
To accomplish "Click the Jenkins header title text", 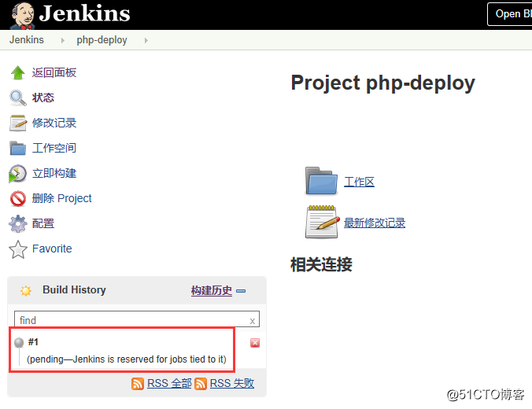I will (84, 13).
